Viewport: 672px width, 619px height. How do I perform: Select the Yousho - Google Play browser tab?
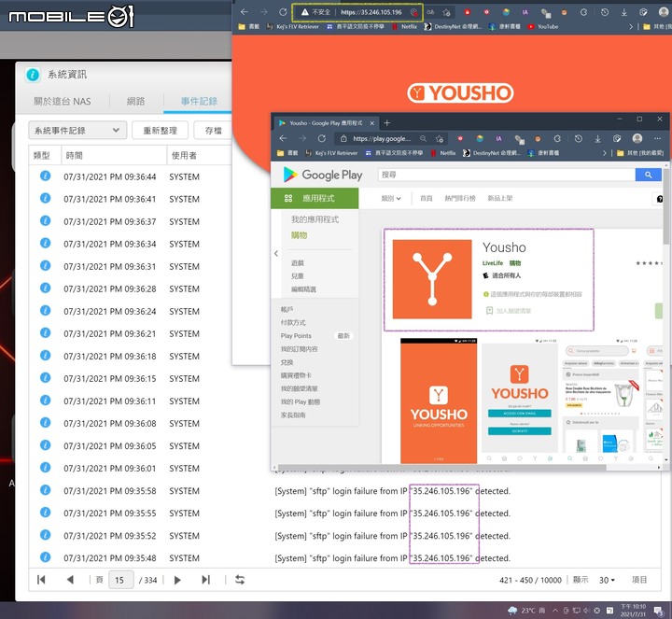pos(326,123)
